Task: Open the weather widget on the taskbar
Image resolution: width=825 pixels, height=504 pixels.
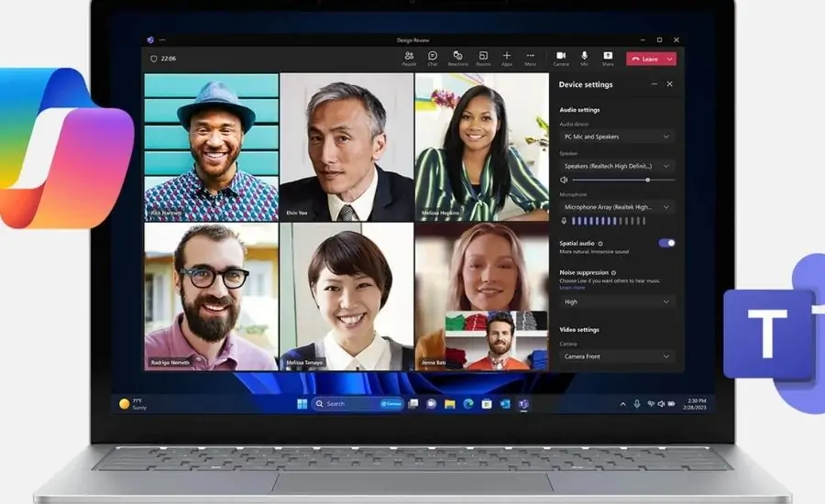Action: (x=133, y=404)
